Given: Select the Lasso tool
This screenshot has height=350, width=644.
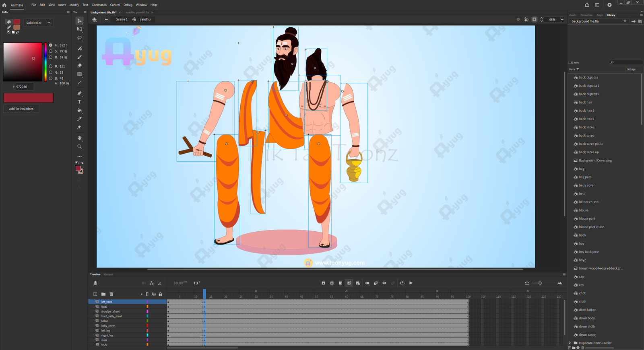Looking at the screenshot, I should 79,38.
